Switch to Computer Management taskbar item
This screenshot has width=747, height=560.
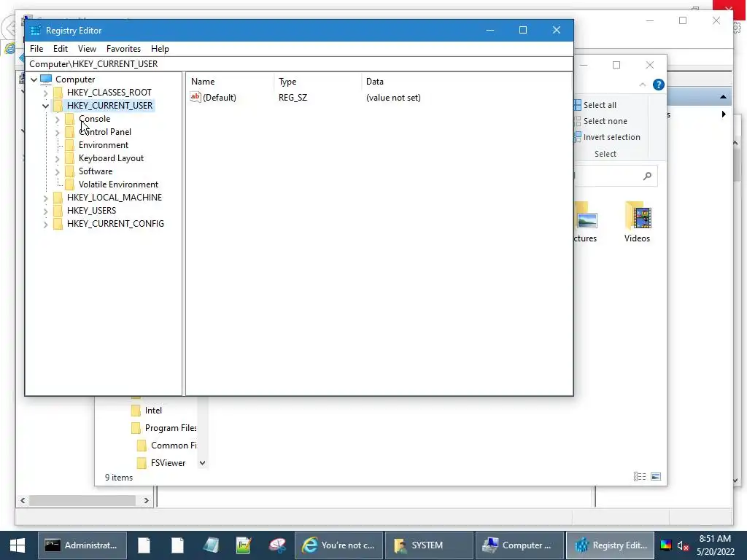tap(519, 545)
